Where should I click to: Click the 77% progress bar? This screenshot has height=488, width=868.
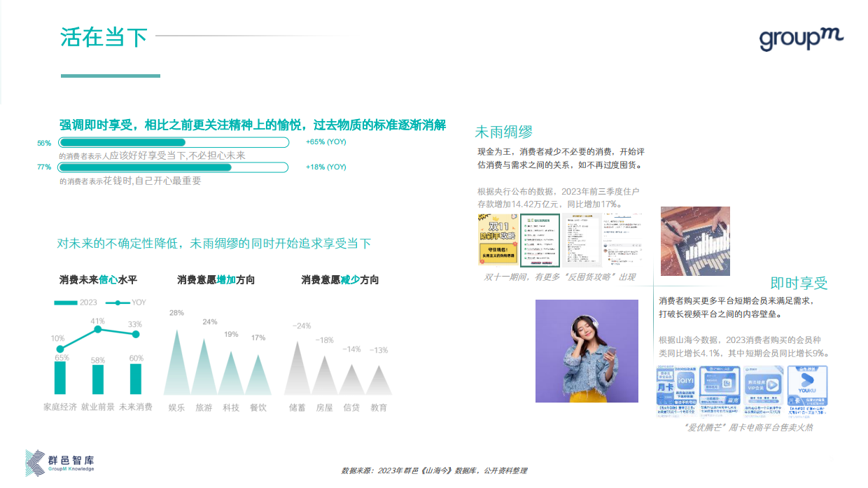[x=174, y=167]
